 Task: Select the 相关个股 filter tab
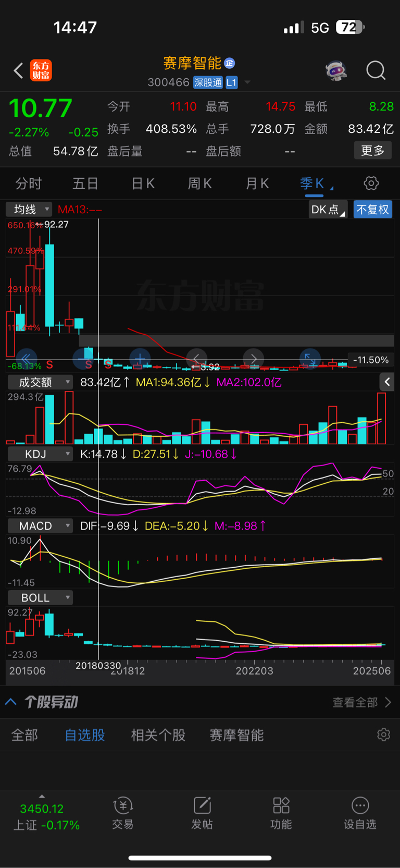click(158, 735)
